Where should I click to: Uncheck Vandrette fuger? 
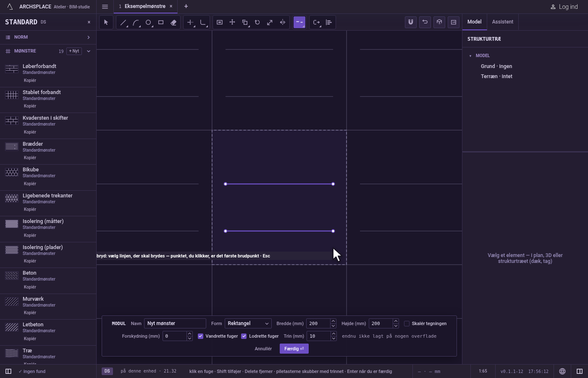coord(200,336)
